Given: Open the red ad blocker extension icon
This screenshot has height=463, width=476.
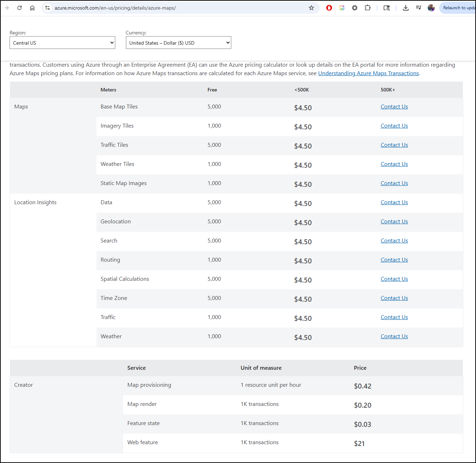Looking at the screenshot, I should [x=329, y=8].
